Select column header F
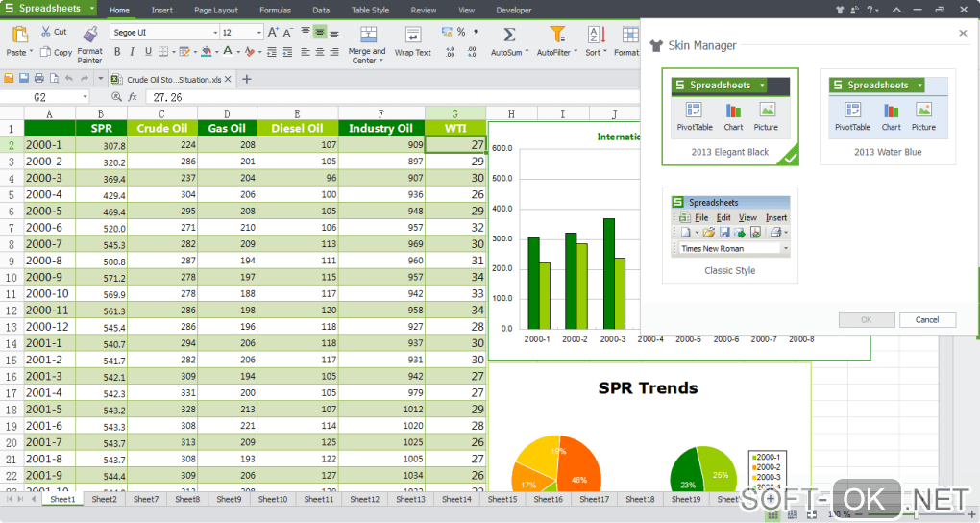Screen dimensions: 980x523 (381, 113)
